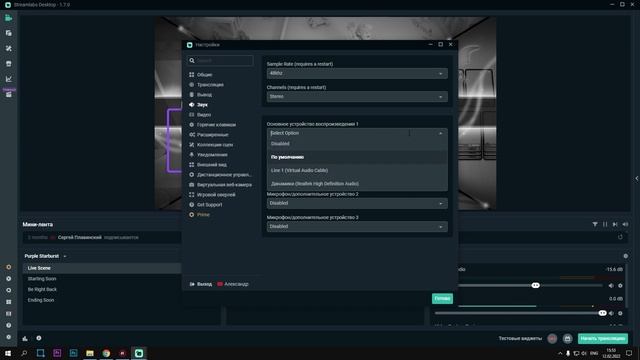The height and width of the screenshot is (360, 640).
Task: Click the Готово button
Action: point(442,299)
